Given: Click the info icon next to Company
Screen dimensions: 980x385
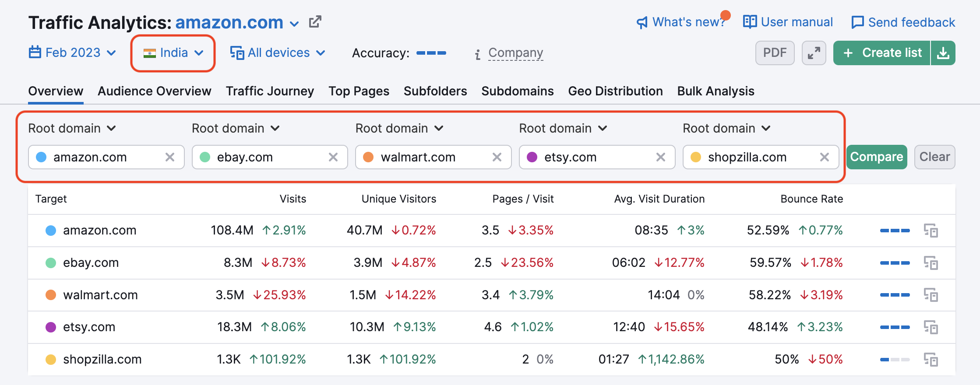Looking at the screenshot, I should tap(478, 54).
